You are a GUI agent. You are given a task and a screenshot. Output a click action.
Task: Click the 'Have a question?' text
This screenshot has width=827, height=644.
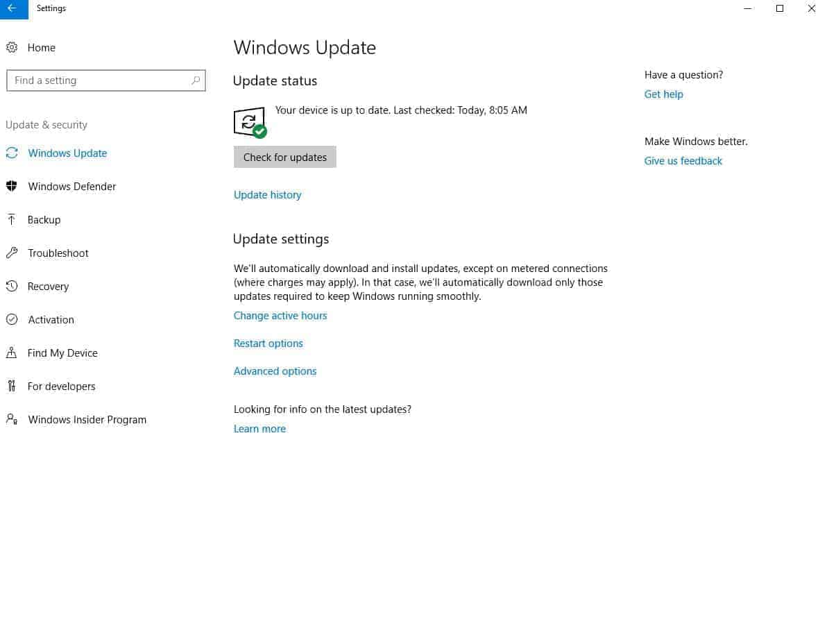click(x=683, y=75)
